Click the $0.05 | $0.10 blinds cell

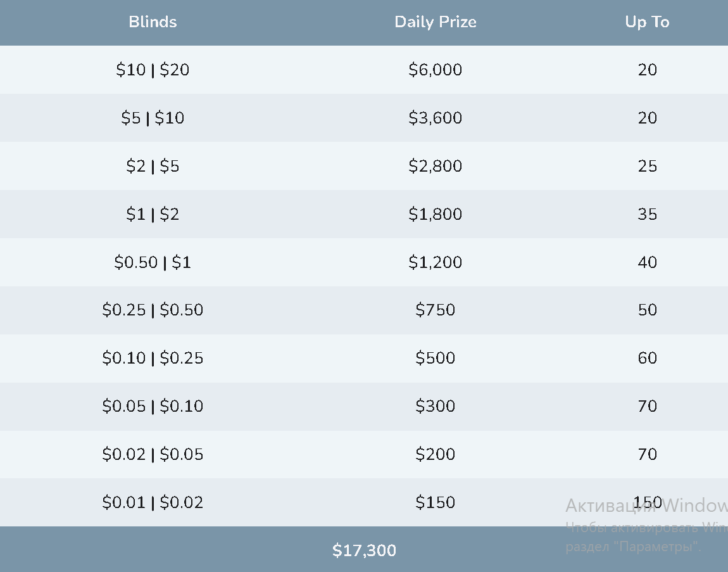pyautogui.click(x=153, y=406)
